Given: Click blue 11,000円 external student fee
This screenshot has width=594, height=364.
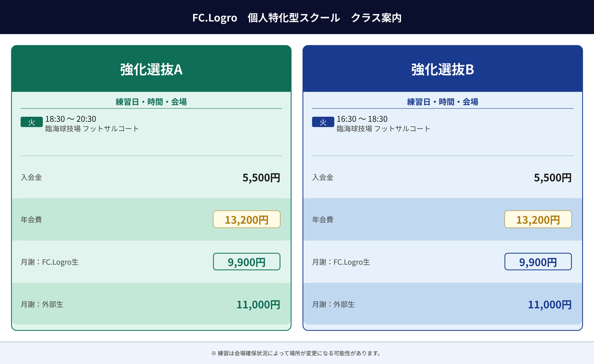Looking at the screenshot, I should (550, 305).
